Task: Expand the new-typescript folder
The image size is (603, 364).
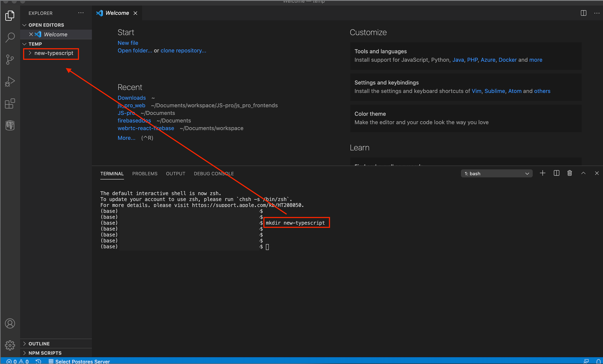Action: pos(54,53)
